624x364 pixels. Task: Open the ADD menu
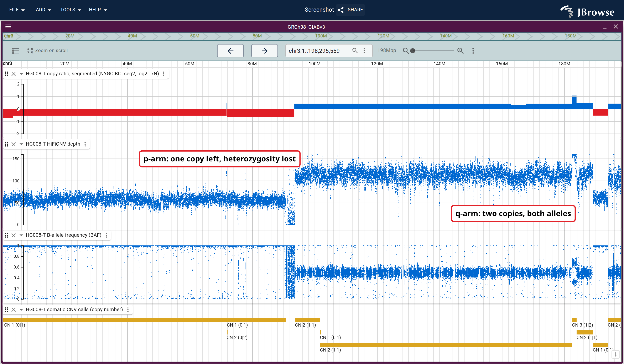point(43,10)
